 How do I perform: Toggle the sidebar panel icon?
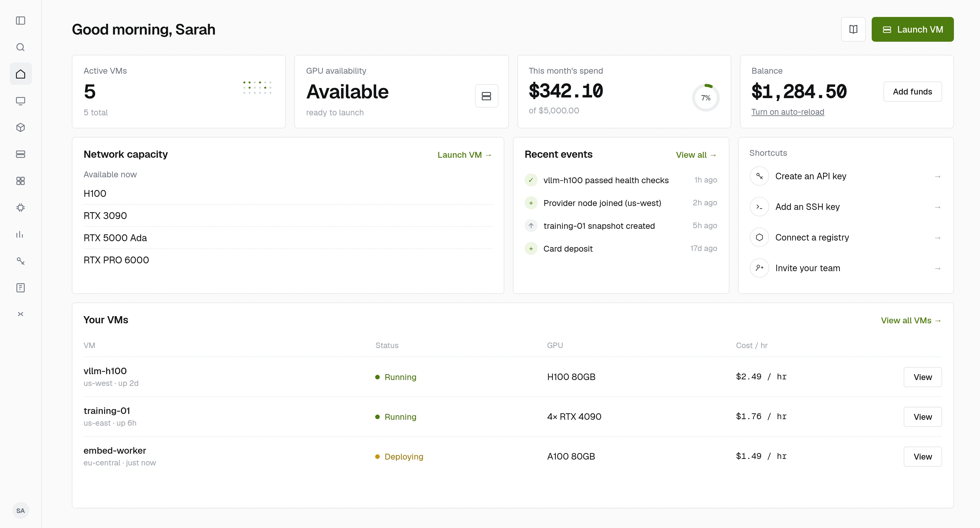[21, 21]
